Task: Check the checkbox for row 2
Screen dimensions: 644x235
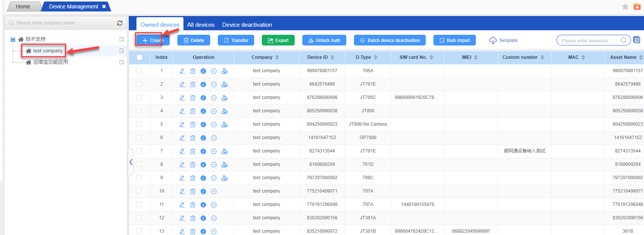Action: [x=139, y=84]
